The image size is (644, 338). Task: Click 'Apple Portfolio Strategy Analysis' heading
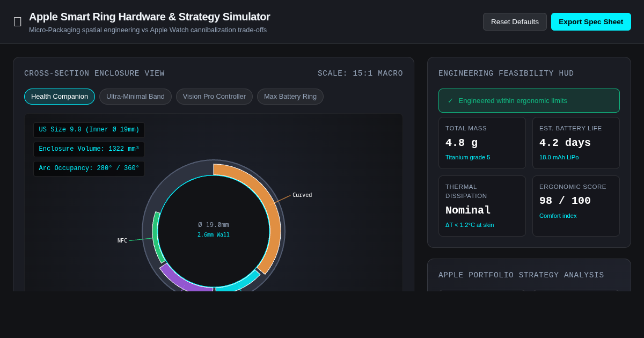(x=521, y=275)
